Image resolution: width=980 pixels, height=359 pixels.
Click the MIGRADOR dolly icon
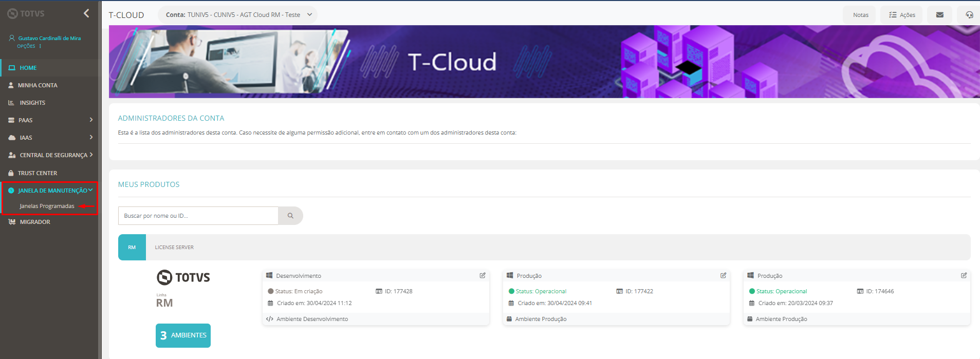(12, 222)
